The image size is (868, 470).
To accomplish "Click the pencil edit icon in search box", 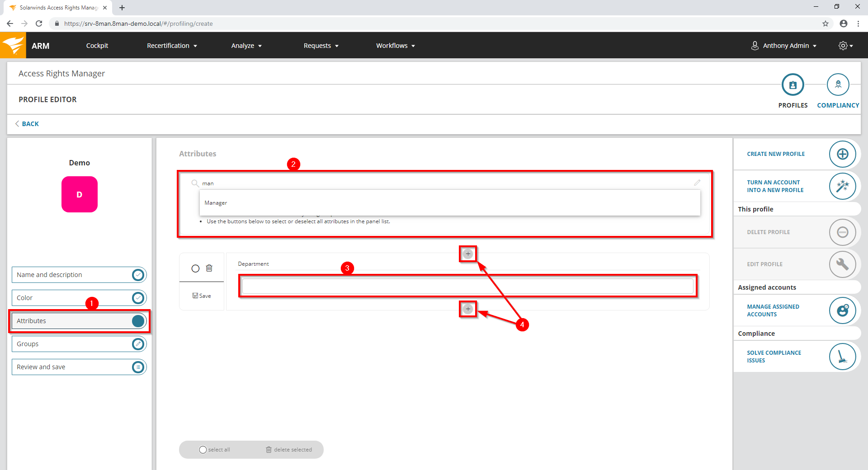I will (x=697, y=183).
